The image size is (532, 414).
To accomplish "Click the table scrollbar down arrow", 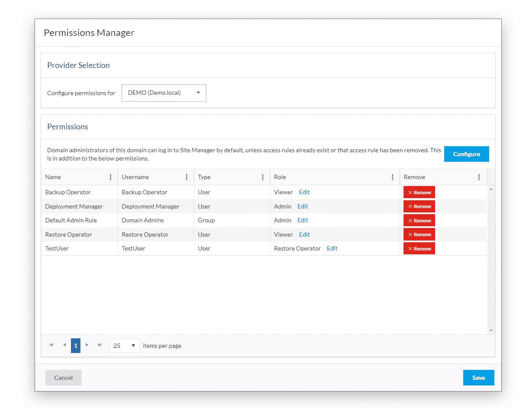I will click(491, 331).
